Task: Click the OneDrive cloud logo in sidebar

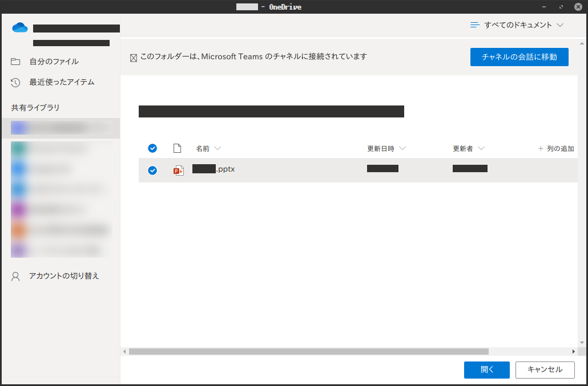Action: (x=19, y=27)
